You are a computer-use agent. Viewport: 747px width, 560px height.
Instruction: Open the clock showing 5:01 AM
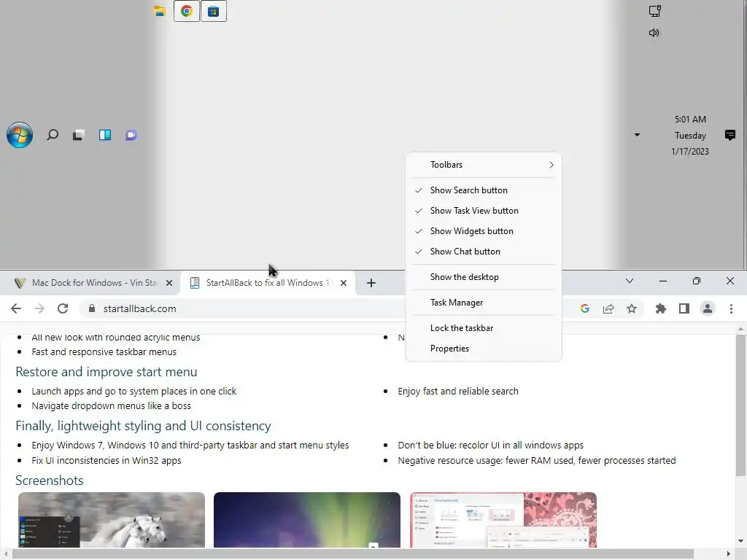coord(690,119)
